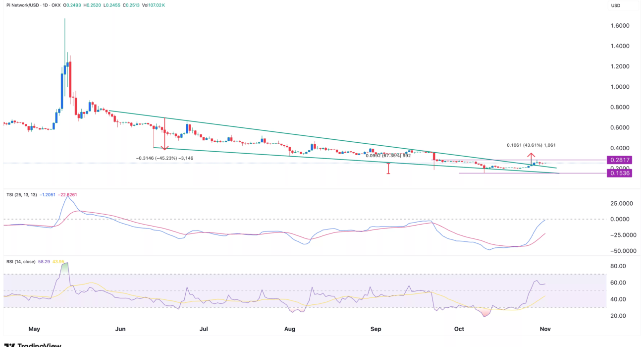The image size is (644, 347).
Task: Click the 0.1061 (43.61%) measurement text
Action: coord(532,145)
